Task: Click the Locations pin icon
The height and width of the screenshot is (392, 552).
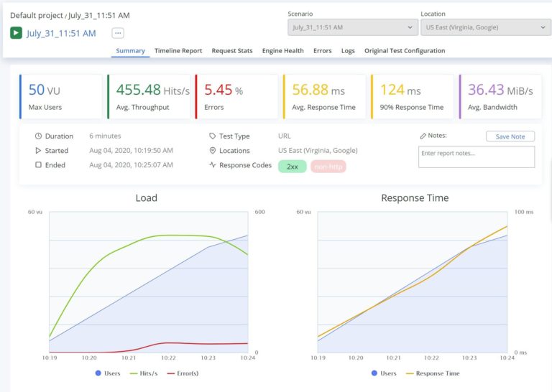Action: click(x=212, y=151)
